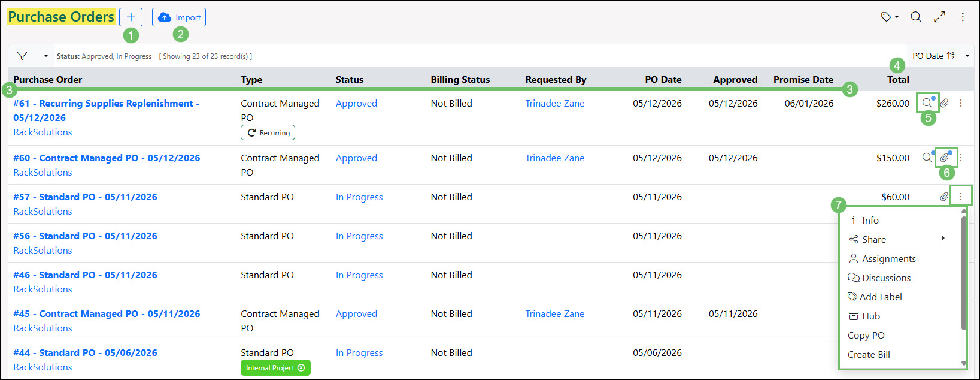Click the attachment paperclip on PO #60
The width and height of the screenshot is (980, 380).
945,157
